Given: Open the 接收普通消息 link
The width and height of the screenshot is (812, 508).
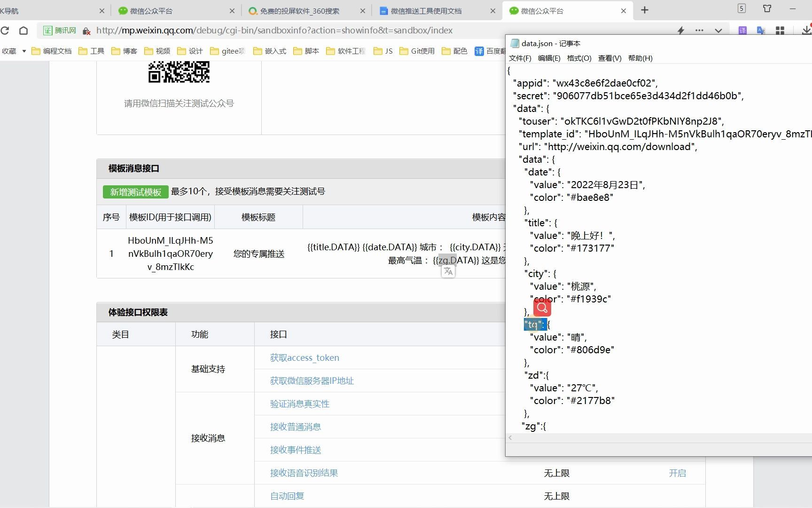Looking at the screenshot, I should [296, 427].
